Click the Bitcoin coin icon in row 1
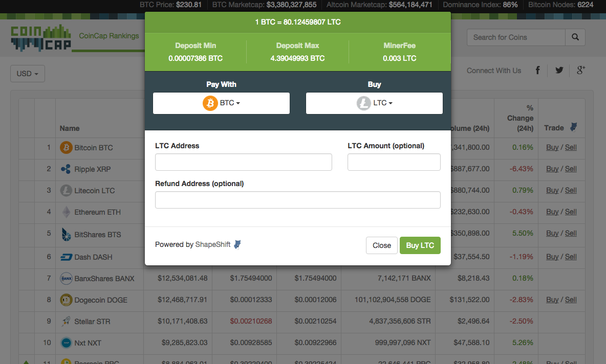Viewport: 606px width, 364px height. 66,147
